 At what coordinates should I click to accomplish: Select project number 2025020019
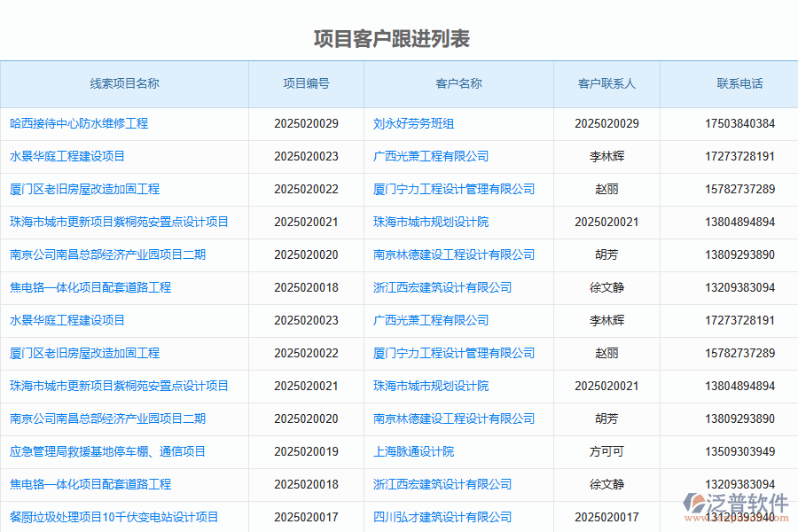pyautogui.click(x=307, y=451)
